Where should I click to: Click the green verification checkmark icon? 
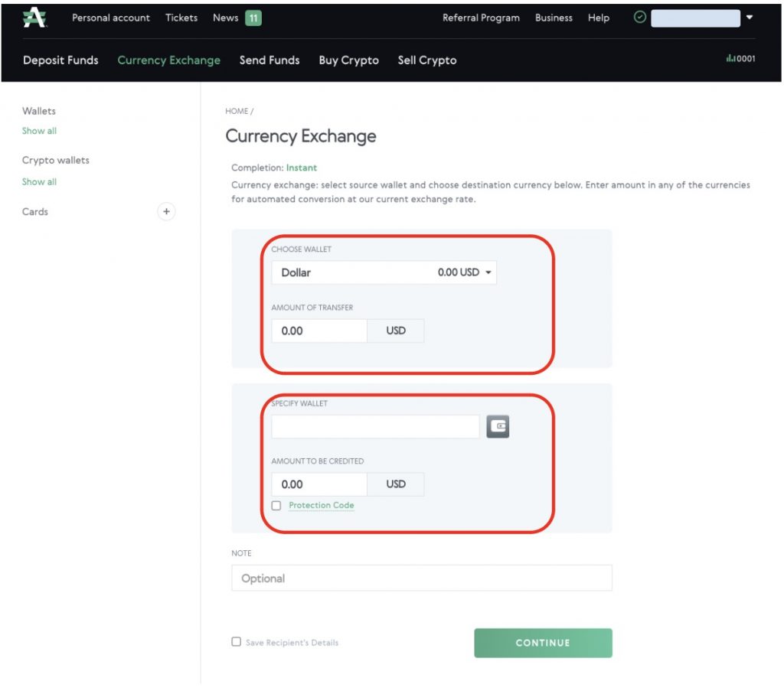pos(640,17)
